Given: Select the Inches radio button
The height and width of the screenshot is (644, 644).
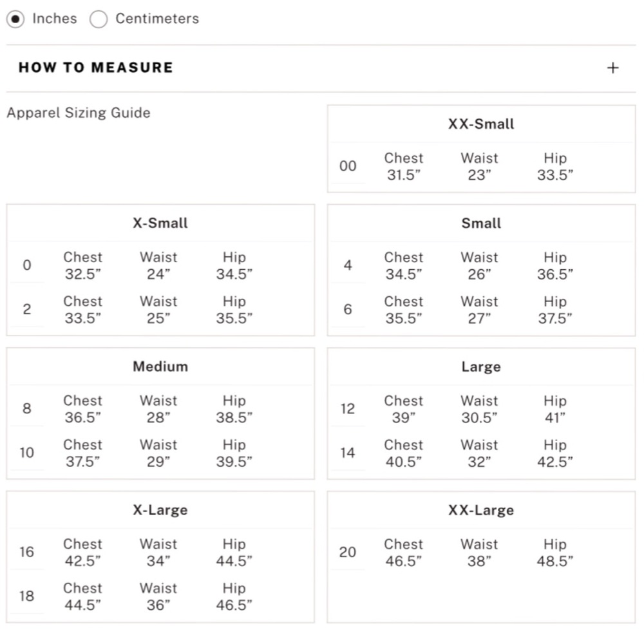Looking at the screenshot, I should [x=15, y=19].
